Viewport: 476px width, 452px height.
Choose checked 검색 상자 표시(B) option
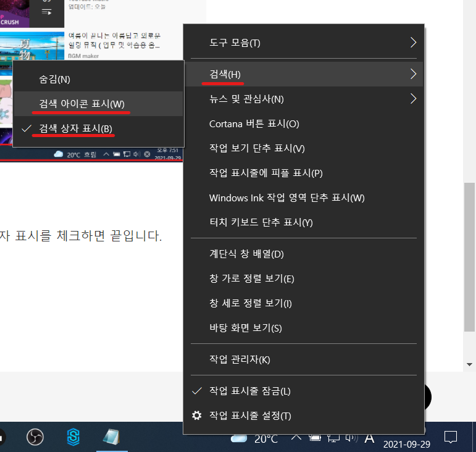pos(98,128)
